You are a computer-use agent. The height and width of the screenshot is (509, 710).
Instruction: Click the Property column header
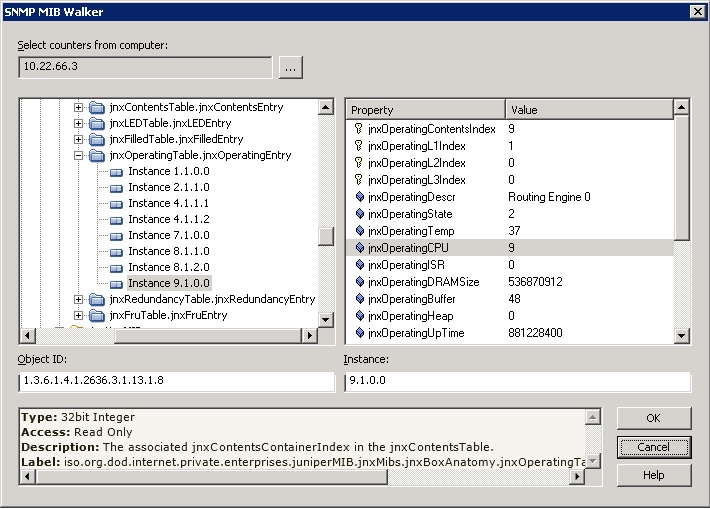coord(425,109)
